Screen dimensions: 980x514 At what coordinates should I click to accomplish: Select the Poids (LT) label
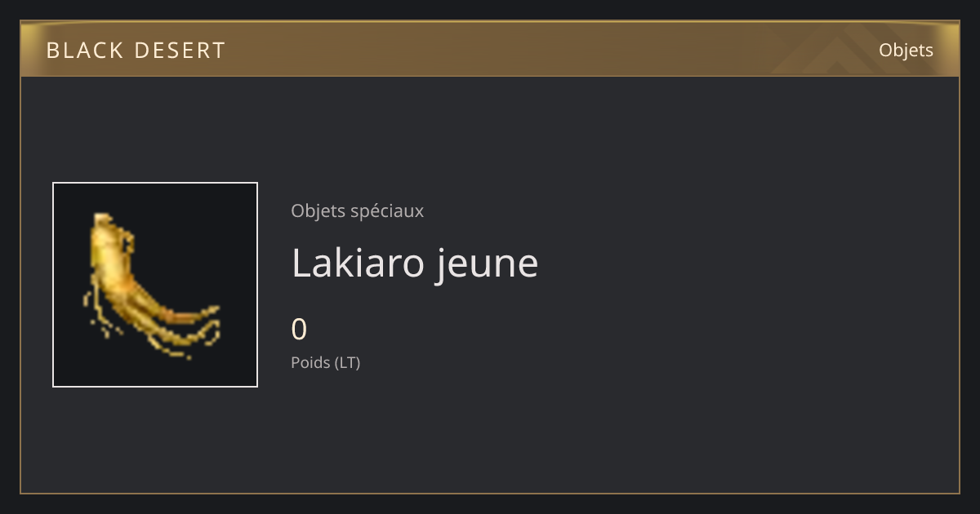point(325,362)
